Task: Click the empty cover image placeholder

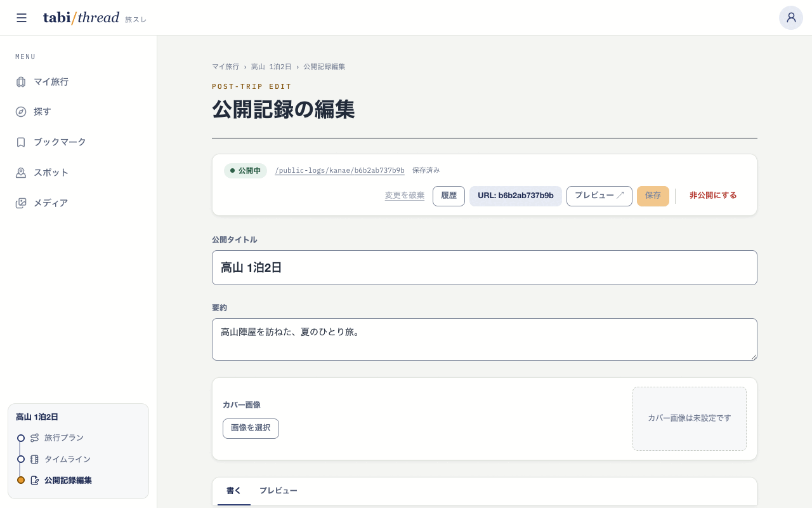Action: point(690,418)
